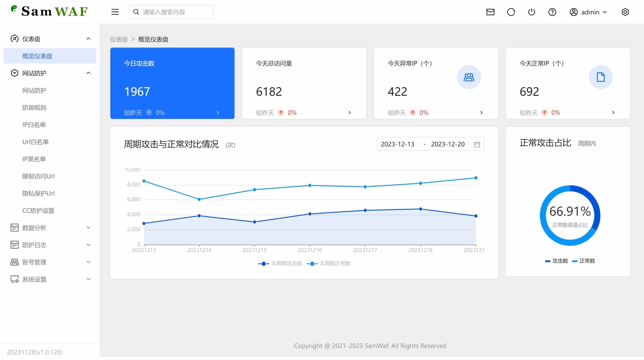Click the hamburger menu icon beside the logo
The width and height of the screenshot is (644, 360).
[x=115, y=12]
